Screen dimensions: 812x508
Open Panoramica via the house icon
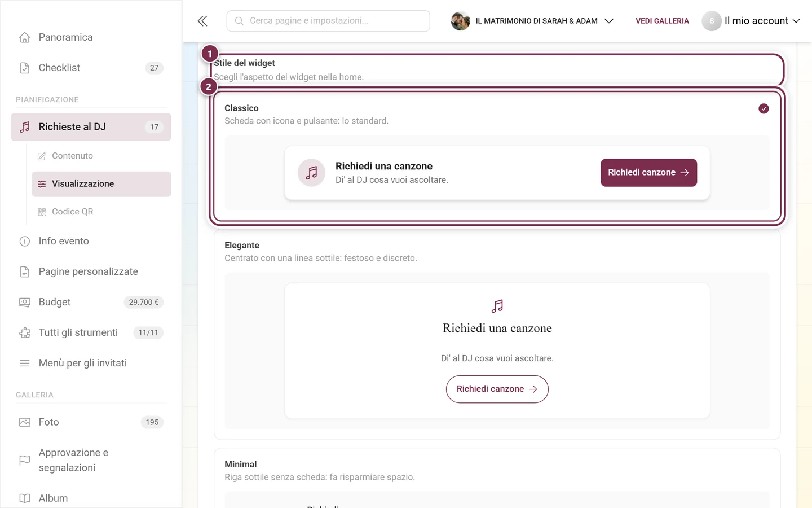tap(25, 37)
